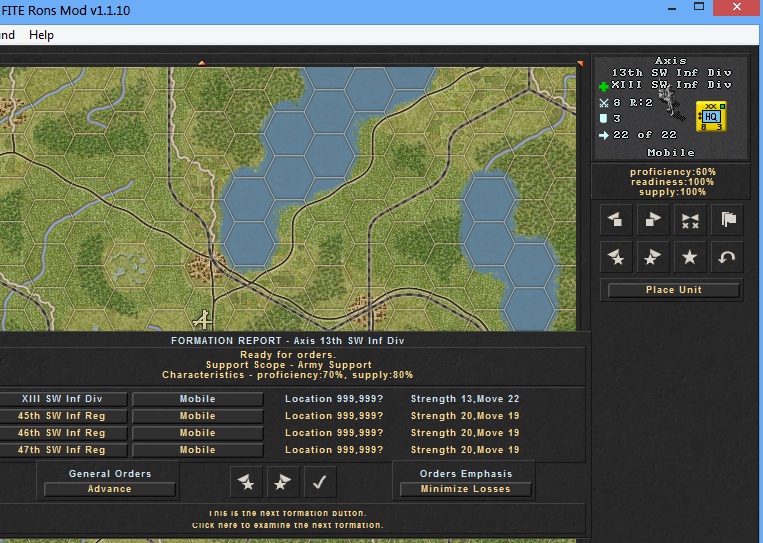The image size is (763, 543).
Task: Click 'supply:100%' in the unit panel
Action: [672, 192]
